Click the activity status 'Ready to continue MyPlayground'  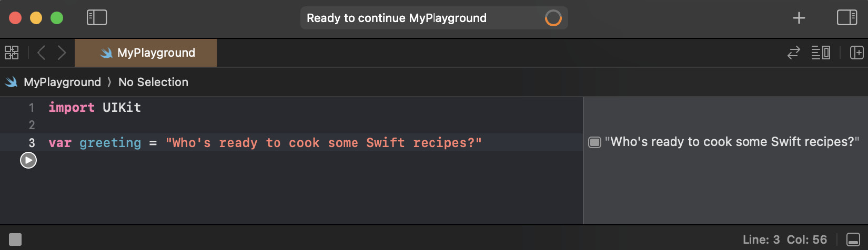396,18
